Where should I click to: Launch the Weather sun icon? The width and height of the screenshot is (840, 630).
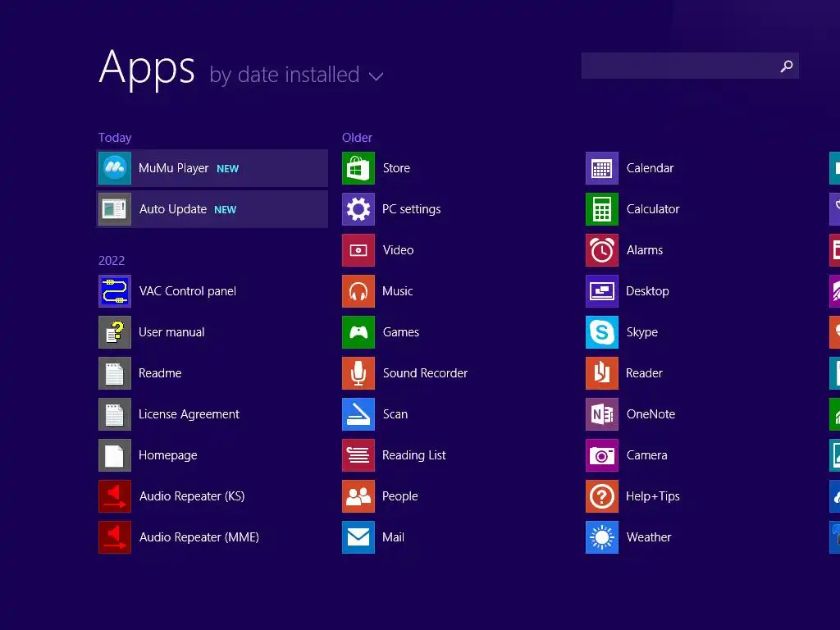pyautogui.click(x=602, y=537)
